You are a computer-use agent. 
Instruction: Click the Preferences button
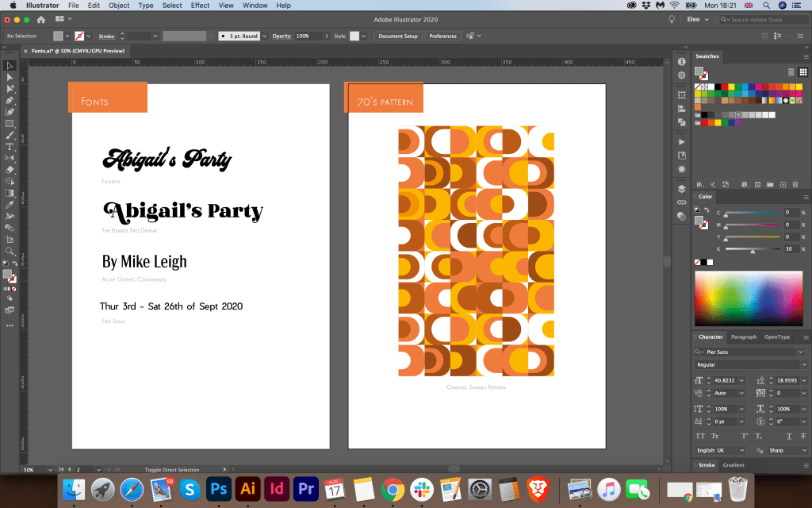coord(442,36)
